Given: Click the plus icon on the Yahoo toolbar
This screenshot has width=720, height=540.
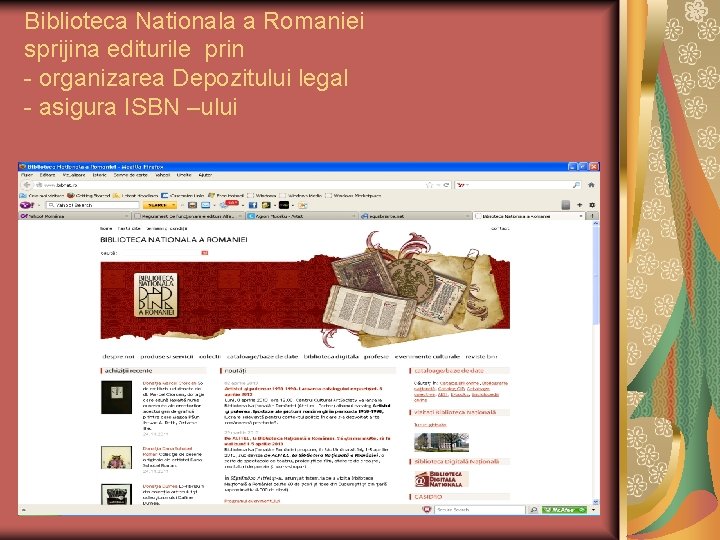Looking at the screenshot, I should click(579, 205).
